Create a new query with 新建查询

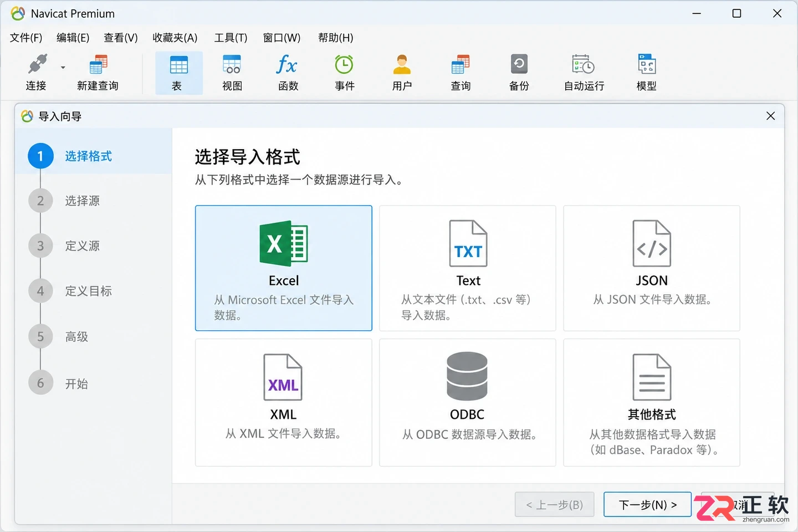click(98, 73)
